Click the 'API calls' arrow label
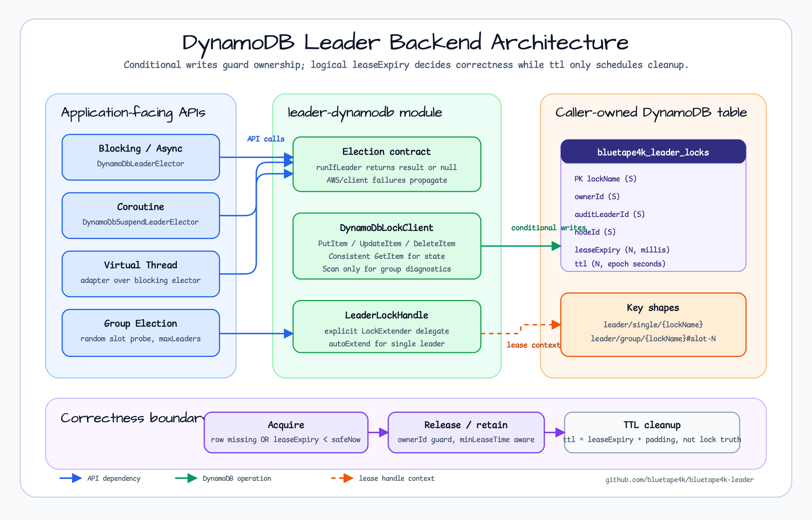This screenshot has width=812, height=520. pyautogui.click(x=266, y=139)
